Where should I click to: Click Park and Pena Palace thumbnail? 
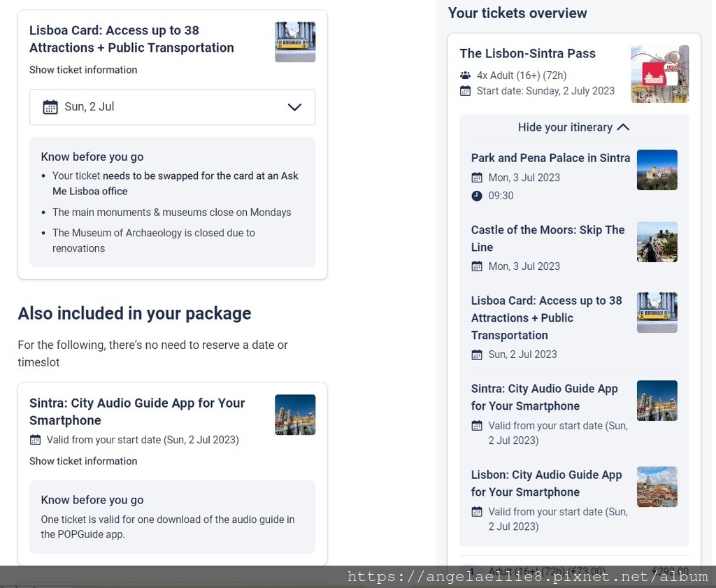pos(657,170)
